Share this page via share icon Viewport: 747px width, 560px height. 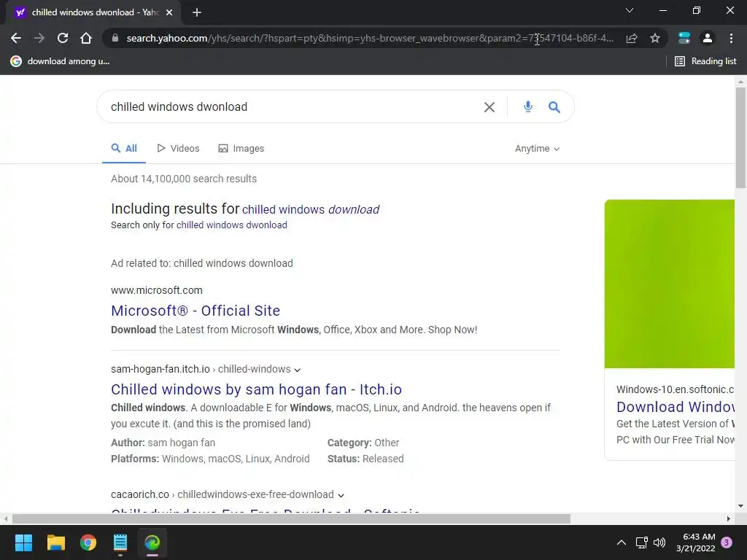[632, 38]
